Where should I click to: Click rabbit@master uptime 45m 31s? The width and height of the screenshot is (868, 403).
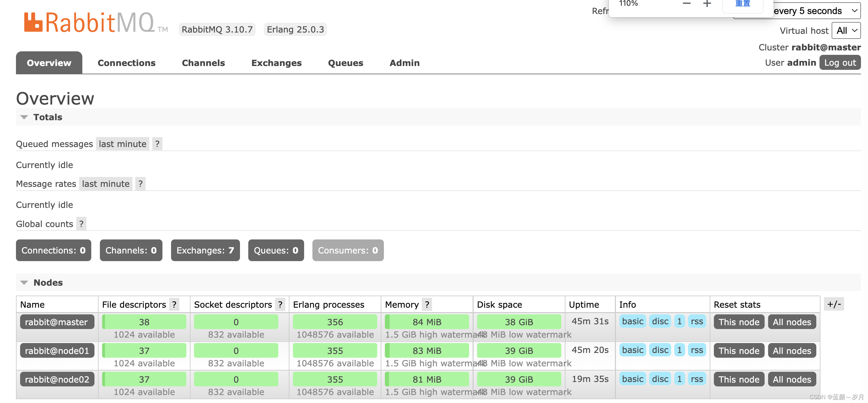tap(590, 321)
